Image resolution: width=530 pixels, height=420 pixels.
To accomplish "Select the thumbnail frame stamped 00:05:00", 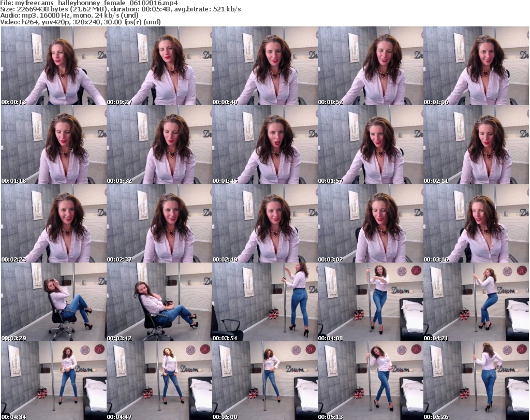I will click(265, 381).
